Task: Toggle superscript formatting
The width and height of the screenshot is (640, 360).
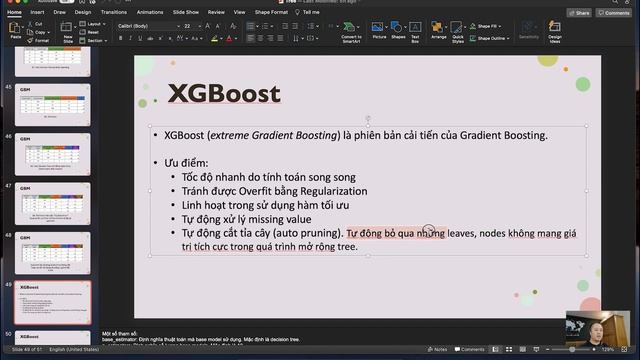Action: pos(160,38)
